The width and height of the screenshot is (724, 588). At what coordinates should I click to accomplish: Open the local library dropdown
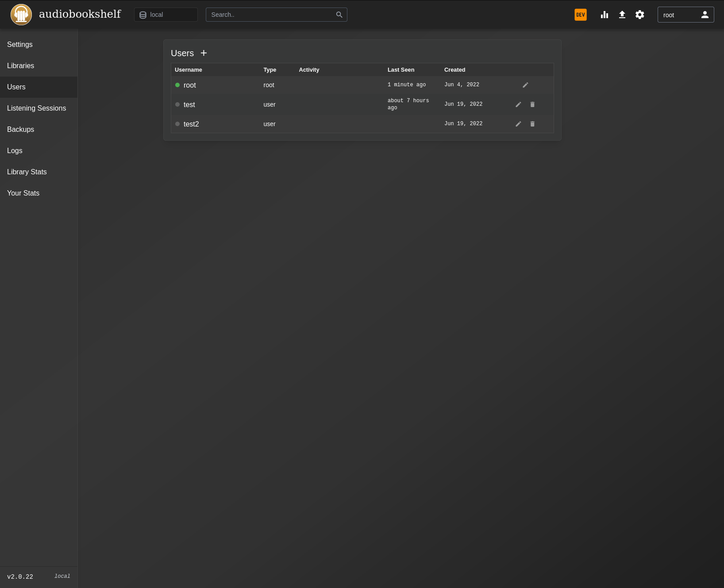[x=166, y=15]
